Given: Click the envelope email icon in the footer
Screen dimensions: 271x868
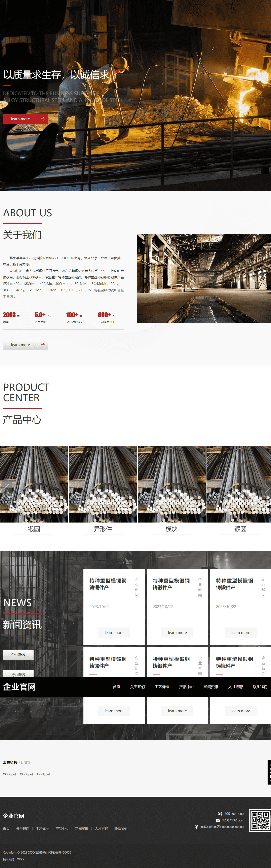Looking at the screenshot, I should 218,820.
